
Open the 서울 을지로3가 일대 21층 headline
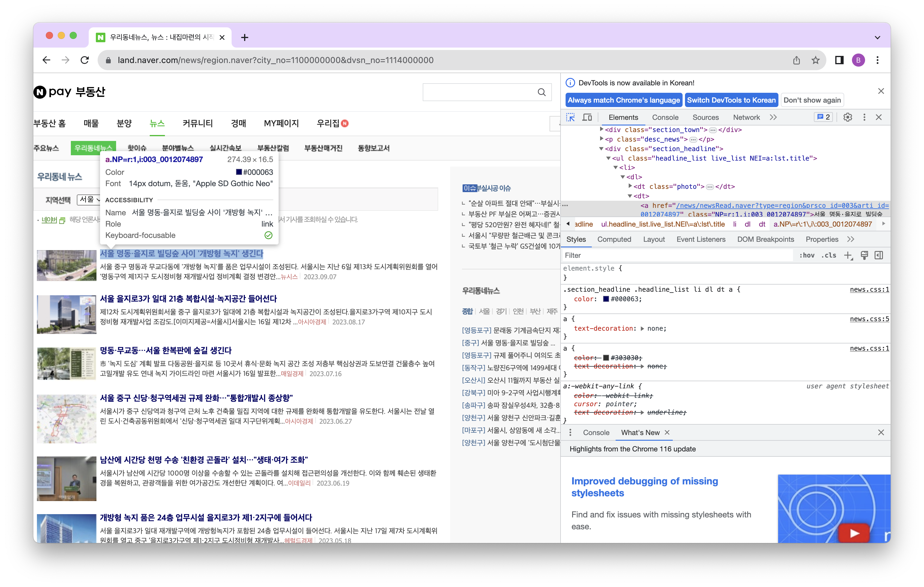tap(188, 299)
